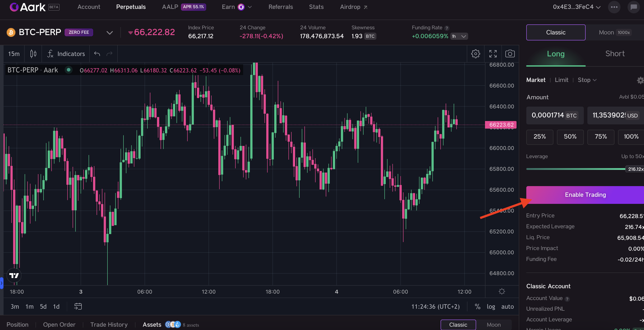Open the three-dot more menu
Screen dimensions: 644x330
point(614,7)
